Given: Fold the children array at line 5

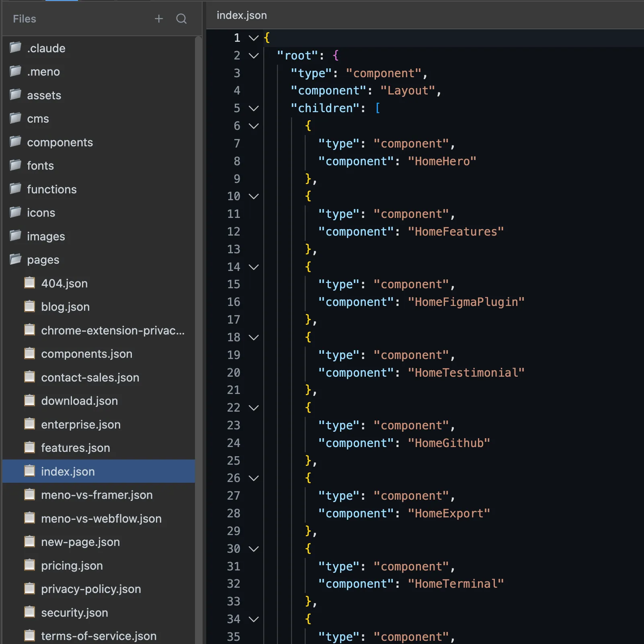Looking at the screenshot, I should [254, 109].
